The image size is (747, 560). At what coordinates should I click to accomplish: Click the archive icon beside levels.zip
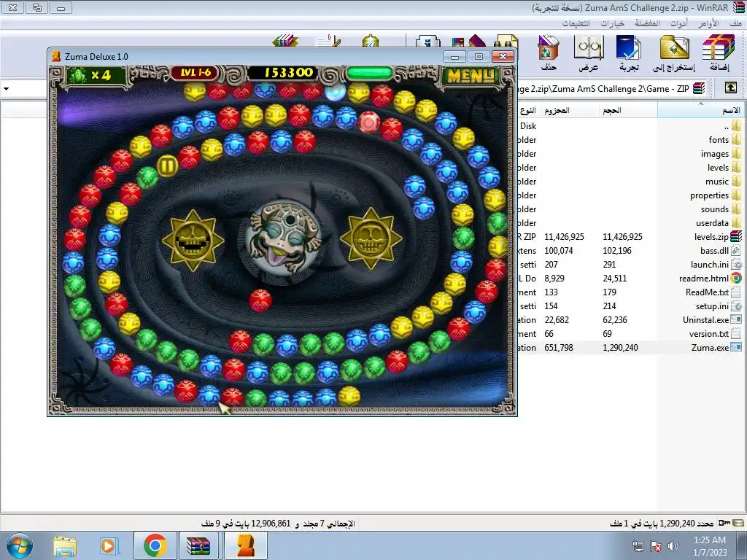[x=736, y=237]
